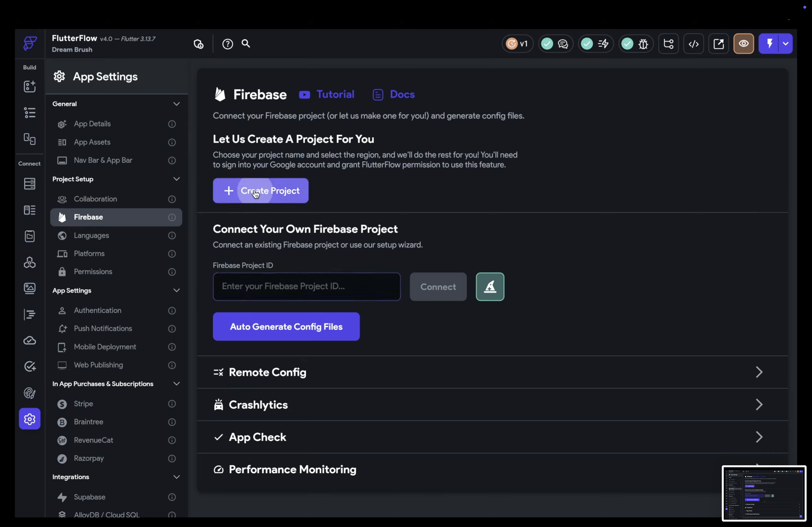Screen dimensions: 812x527
Task: Open the Widget Palette add icon
Action: pos(30,86)
